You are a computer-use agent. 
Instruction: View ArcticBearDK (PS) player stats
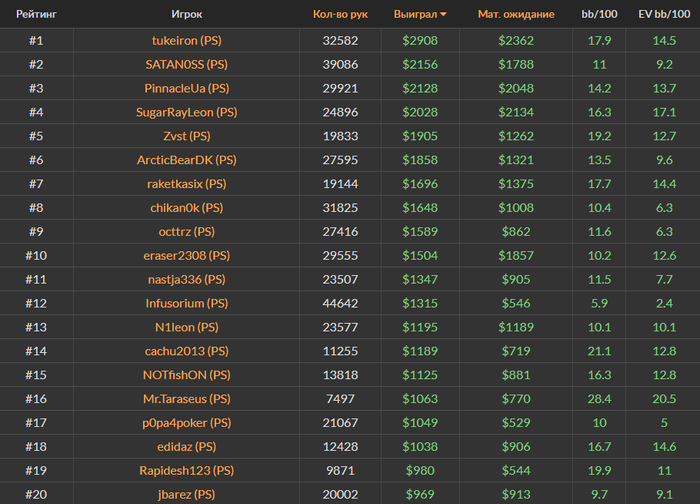(x=187, y=160)
